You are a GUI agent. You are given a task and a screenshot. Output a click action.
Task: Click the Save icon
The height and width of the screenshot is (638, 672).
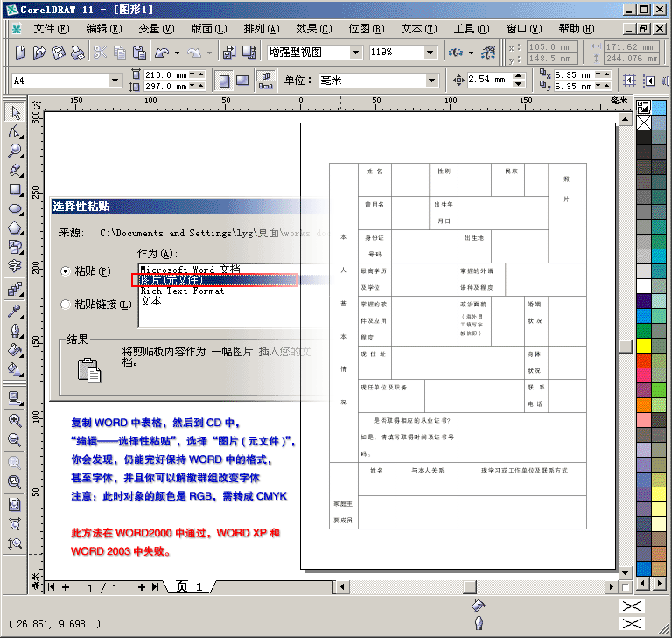tap(59, 53)
